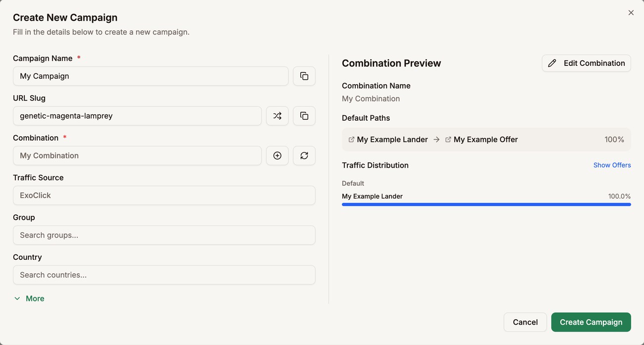Click the Default label under Traffic Distribution
The height and width of the screenshot is (345, 644).
pos(353,183)
